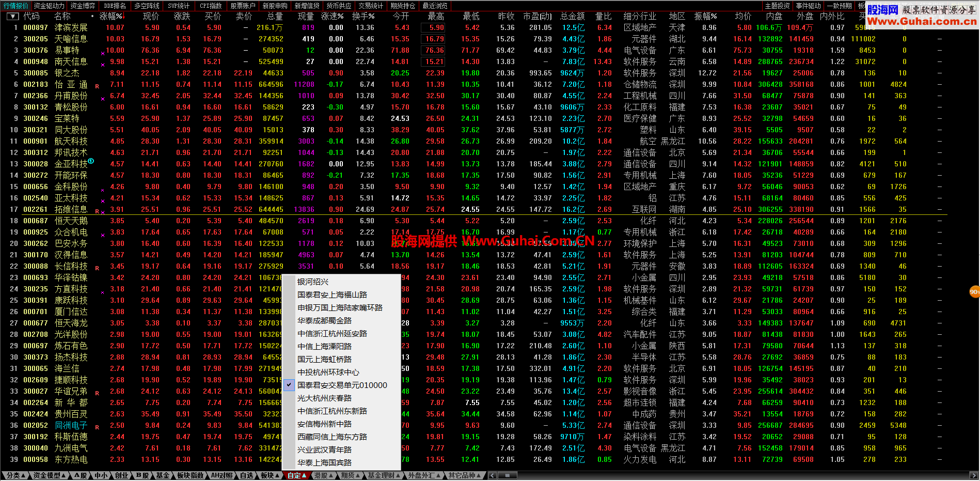Expand the 期货 bottom tab menu
The height and width of the screenshot is (481, 980).
click(350, 475)
